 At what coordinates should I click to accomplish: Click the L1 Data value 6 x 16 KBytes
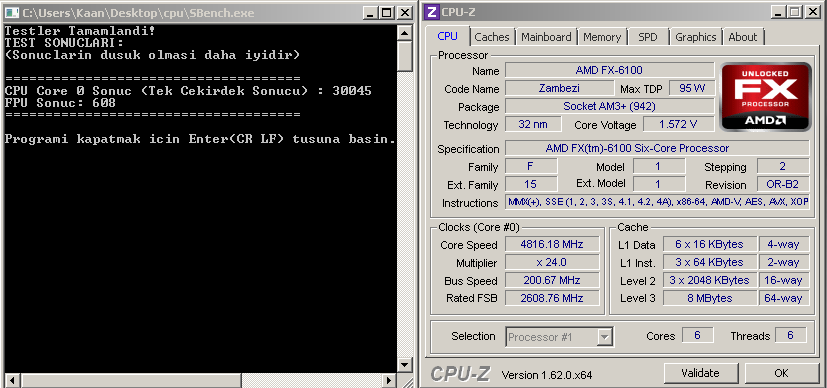point(709,244)
